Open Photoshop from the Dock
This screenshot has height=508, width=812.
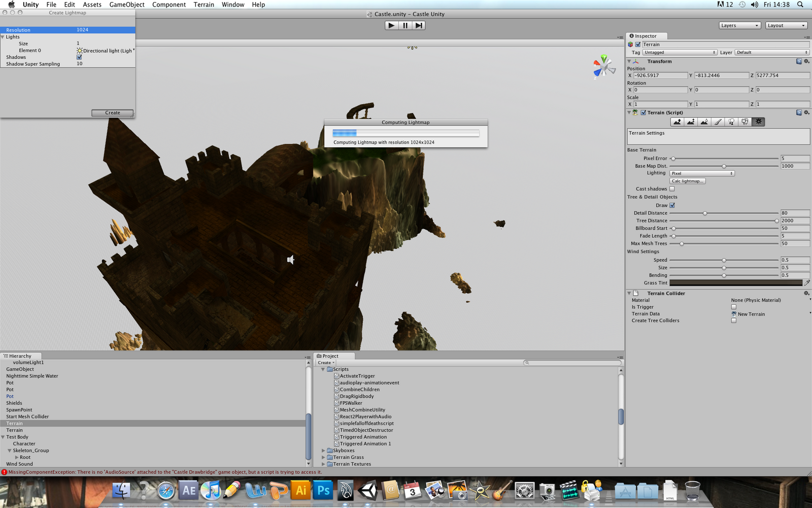coord(323,491)
